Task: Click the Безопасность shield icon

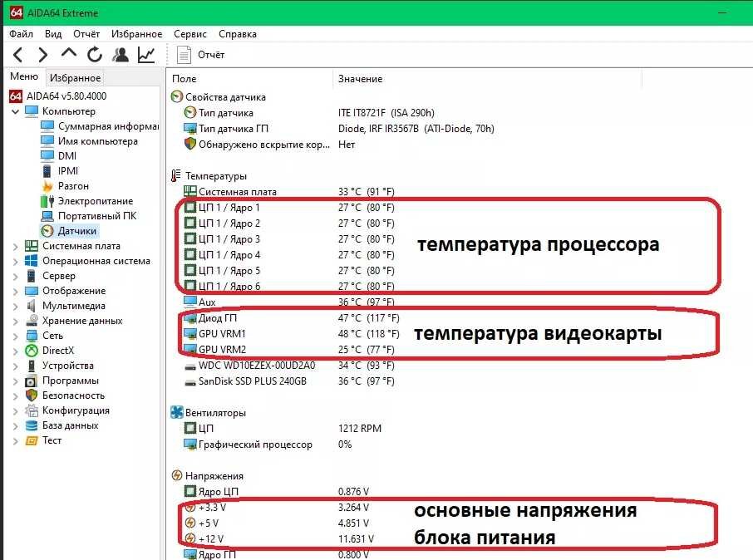Action: (32, 395)
